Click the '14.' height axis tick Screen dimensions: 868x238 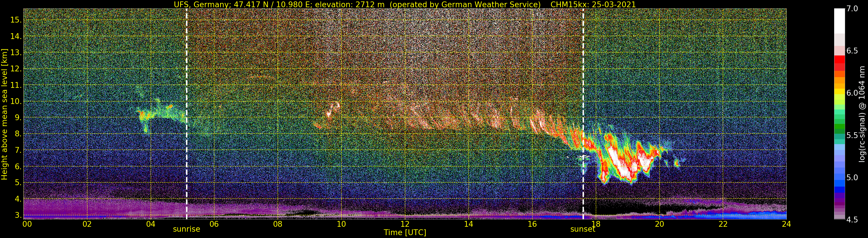pos(16,36)
